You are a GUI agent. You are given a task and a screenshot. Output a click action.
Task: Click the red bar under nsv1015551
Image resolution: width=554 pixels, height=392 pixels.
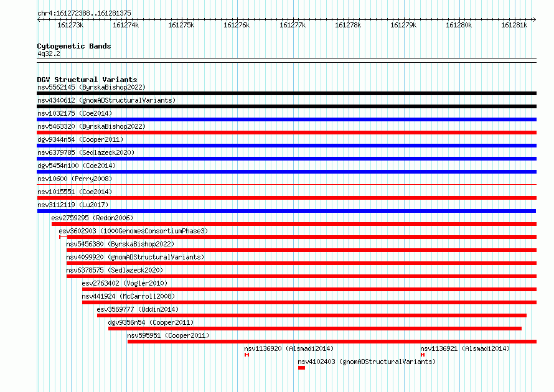tap(286, 198)
